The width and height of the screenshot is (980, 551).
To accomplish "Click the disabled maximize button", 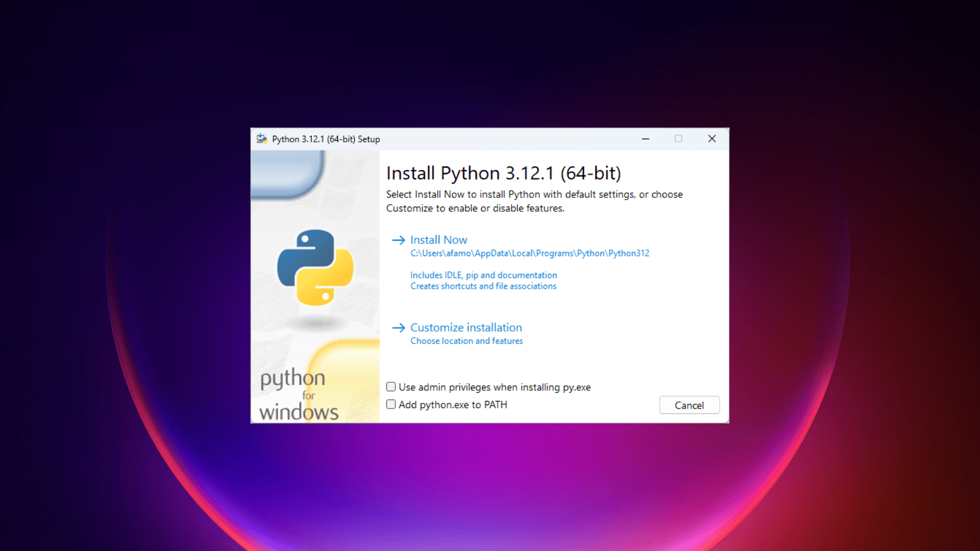I will coord(678,139).
